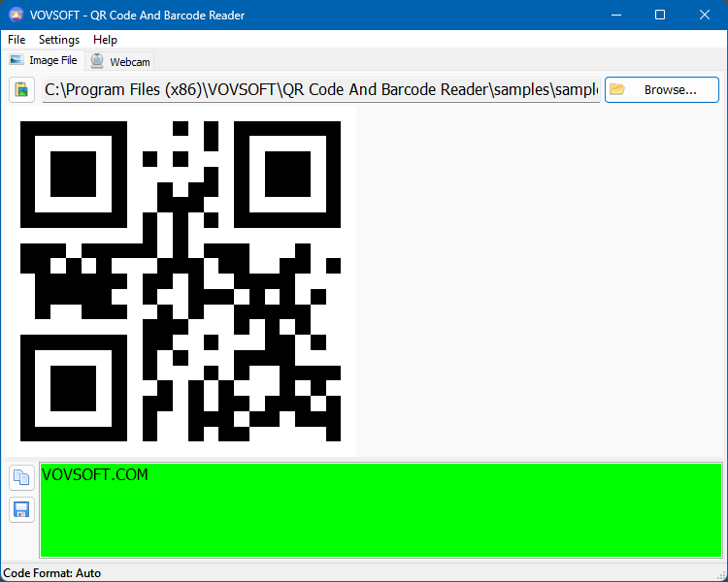Save decoded result with the floppy disk icon
The width and height of the screenshot is (728, 582).
pos(21,509)
